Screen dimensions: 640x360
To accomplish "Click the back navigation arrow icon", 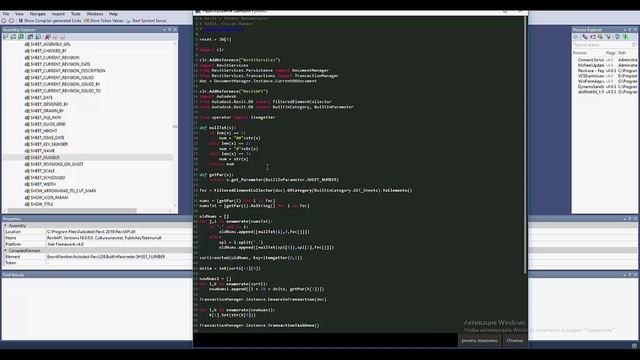I will 4,20.
